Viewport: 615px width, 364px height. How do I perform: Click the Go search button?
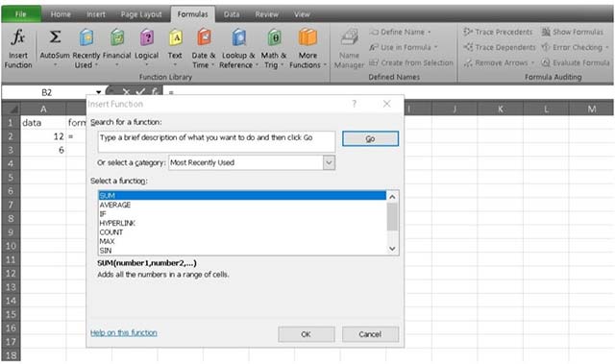tap(370, 138)
